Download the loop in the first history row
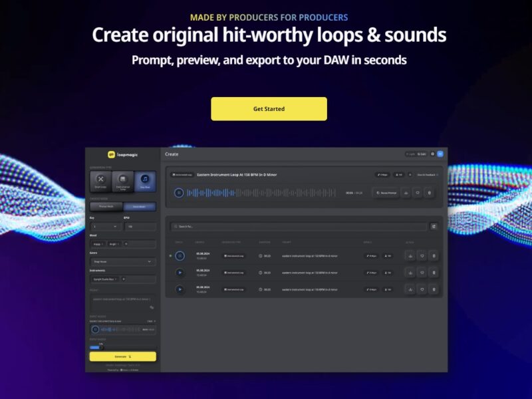The width and height of the screenshot is (532, 399). coord(411,255)
